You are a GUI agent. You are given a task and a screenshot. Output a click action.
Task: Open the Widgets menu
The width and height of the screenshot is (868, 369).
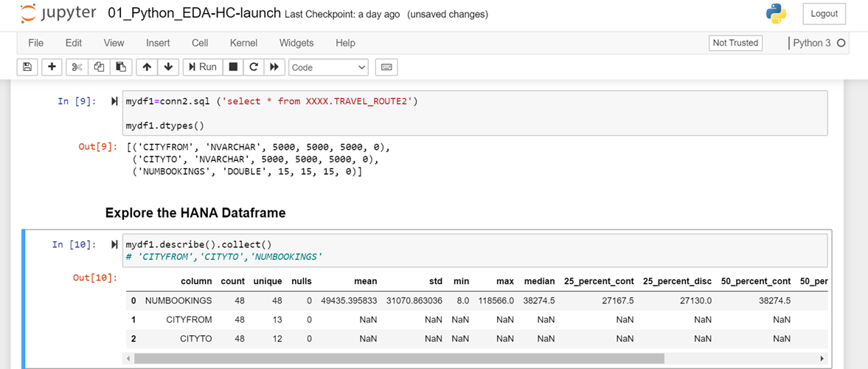tap(296, 43)
